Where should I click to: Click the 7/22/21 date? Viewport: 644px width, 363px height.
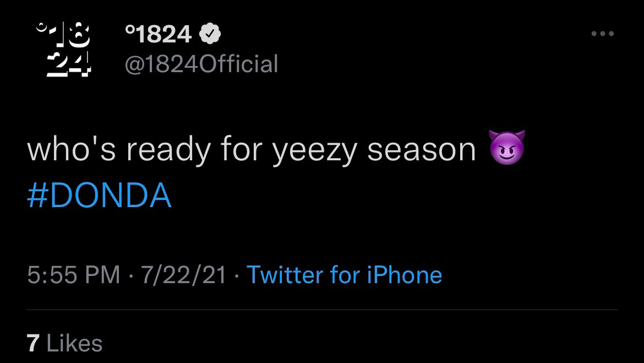pyautogui.click(x=184, y=274)
